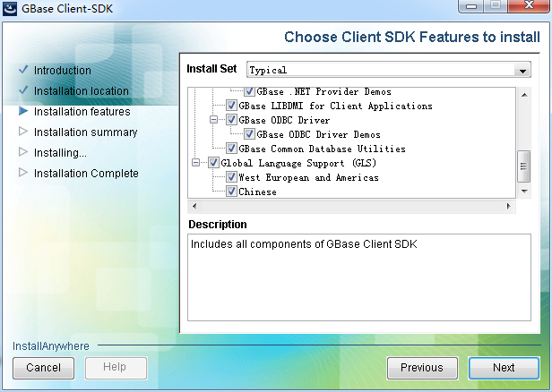Collapse the GBase ODBC Driver node
This screenshot has height=392, width=552.
pos(214,120)
